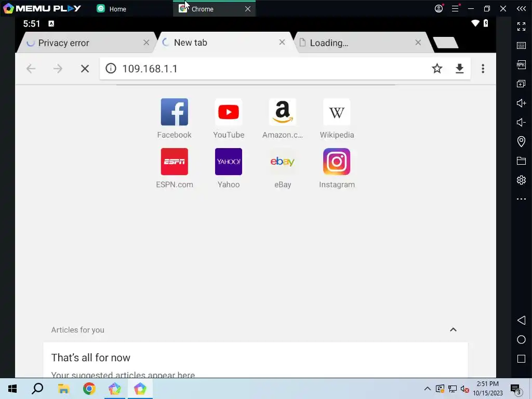Open File Explorer from taskbar
Image resolution: width=532 pixels, height=399 pixels.
pos(63,389)
